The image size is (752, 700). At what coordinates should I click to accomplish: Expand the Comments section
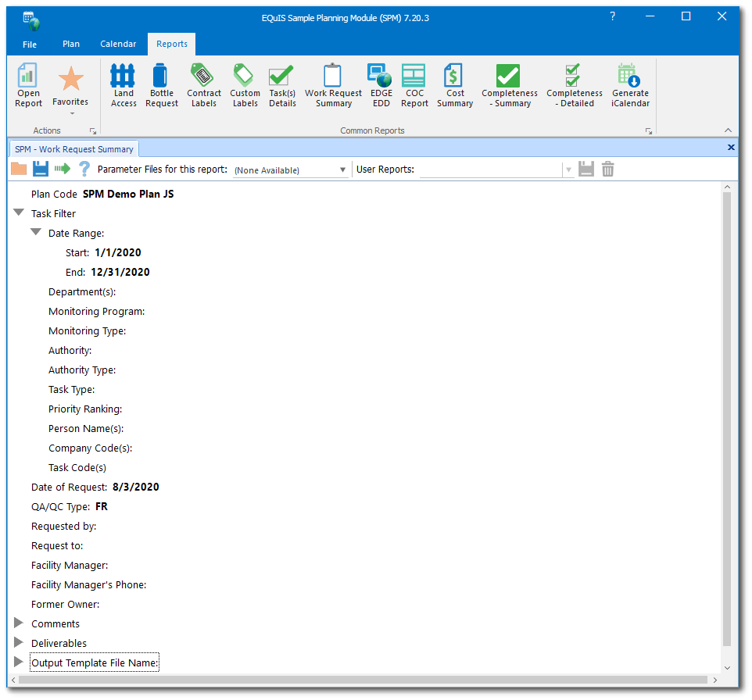point(19,623)
